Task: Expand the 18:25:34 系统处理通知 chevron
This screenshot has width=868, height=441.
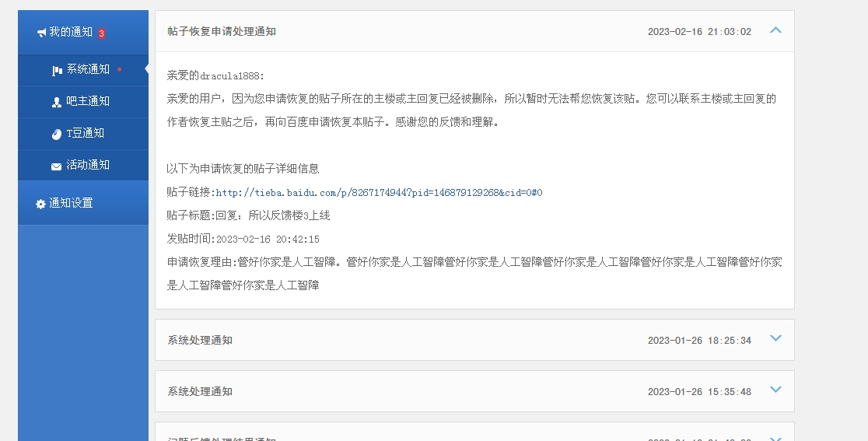Action: (x=775, y=339)
